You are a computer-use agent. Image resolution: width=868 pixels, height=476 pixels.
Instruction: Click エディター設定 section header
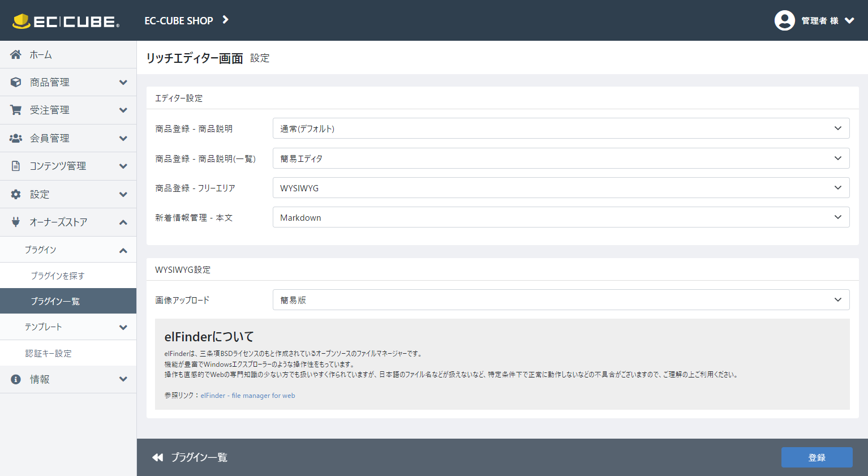pyautogui.click(x=179, y=98)
